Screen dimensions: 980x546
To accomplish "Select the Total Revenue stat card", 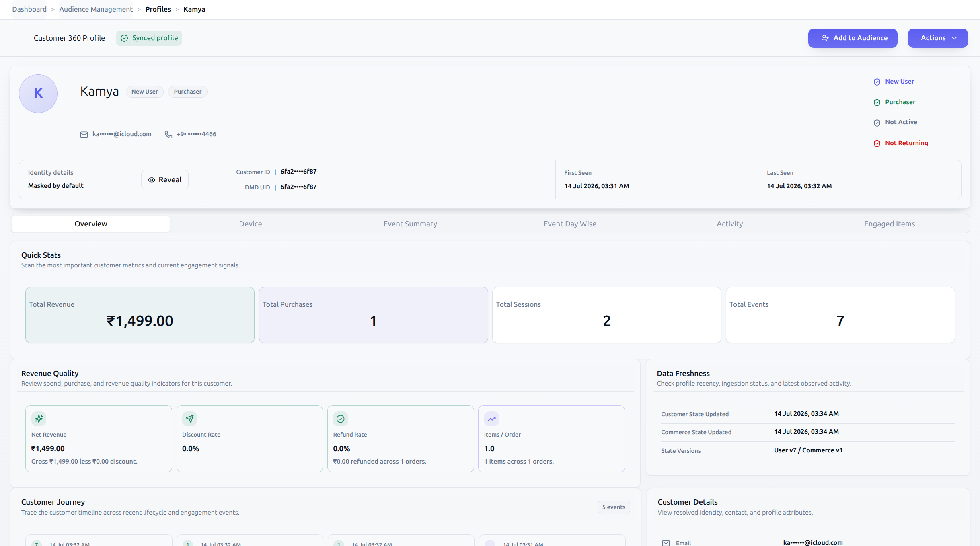I will (140, 315).
